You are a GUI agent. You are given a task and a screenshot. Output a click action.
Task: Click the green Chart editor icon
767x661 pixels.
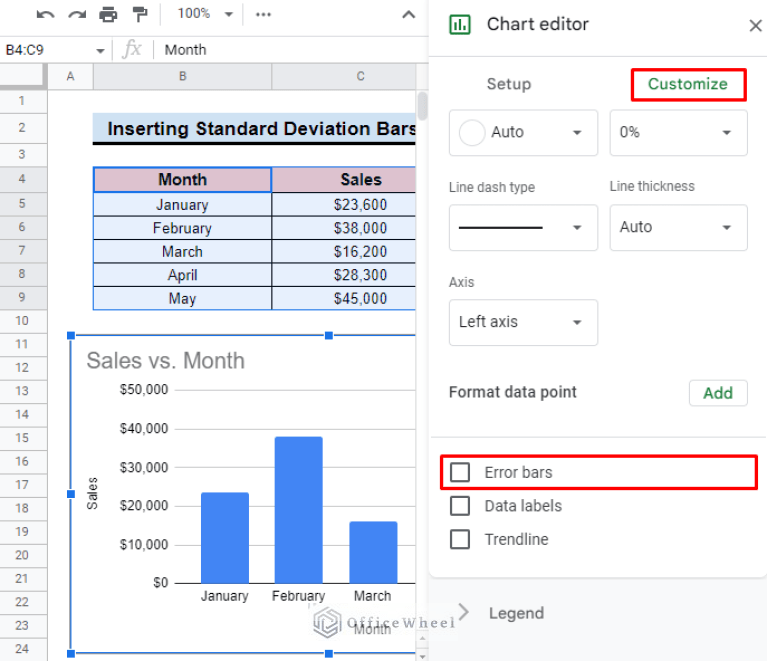click(460, 24)
